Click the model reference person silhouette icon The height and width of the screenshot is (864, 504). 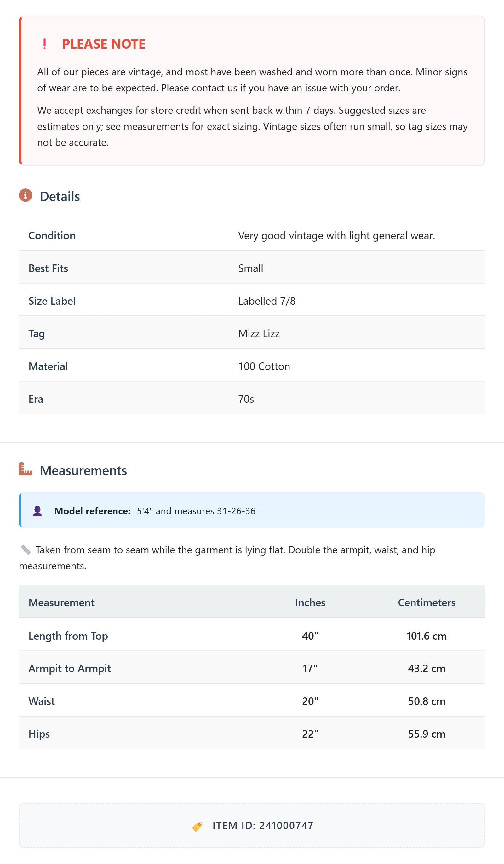(37, 511)
